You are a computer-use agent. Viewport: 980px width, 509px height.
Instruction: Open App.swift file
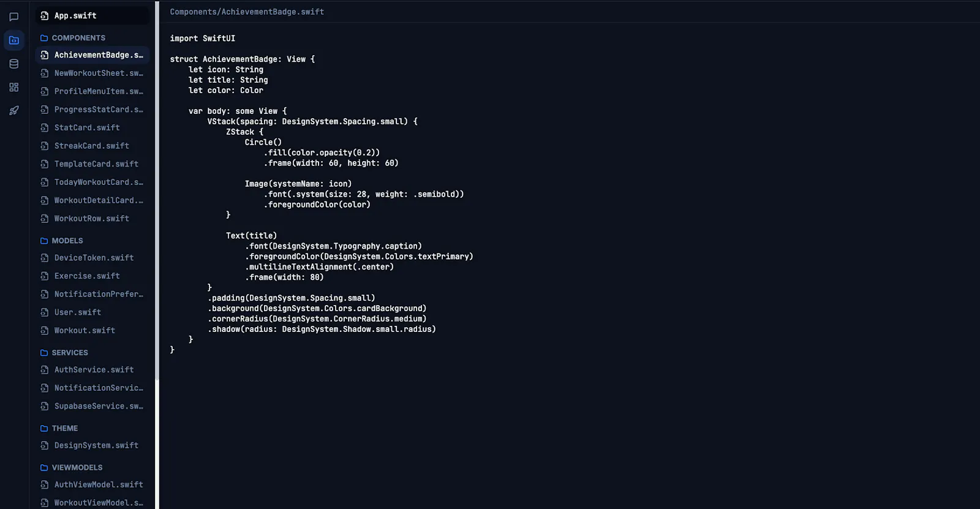pos(92,16)
